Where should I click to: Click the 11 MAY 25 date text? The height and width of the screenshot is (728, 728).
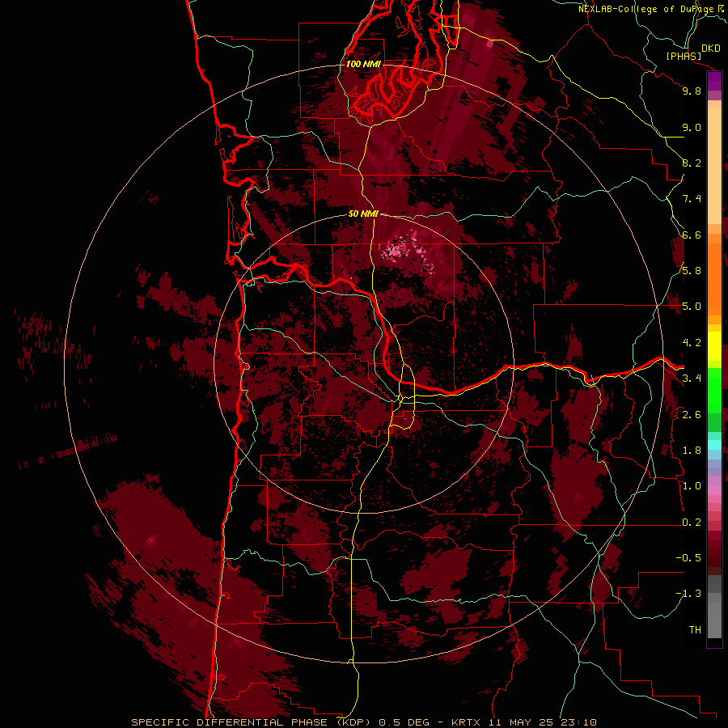point(520,722)
